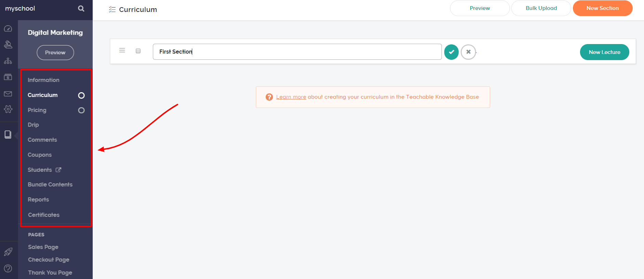Click the Help question mark icon
The image size is (644, 279).
[8, 269]
